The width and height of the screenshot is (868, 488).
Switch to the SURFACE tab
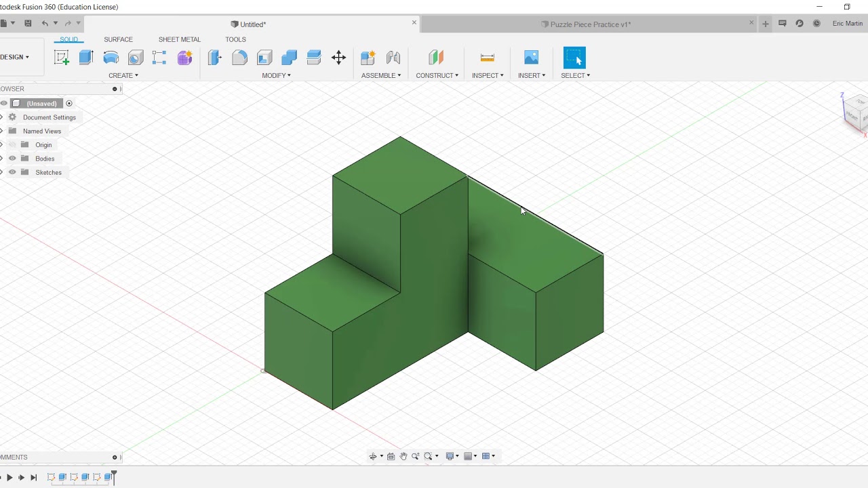coord(119,39)
